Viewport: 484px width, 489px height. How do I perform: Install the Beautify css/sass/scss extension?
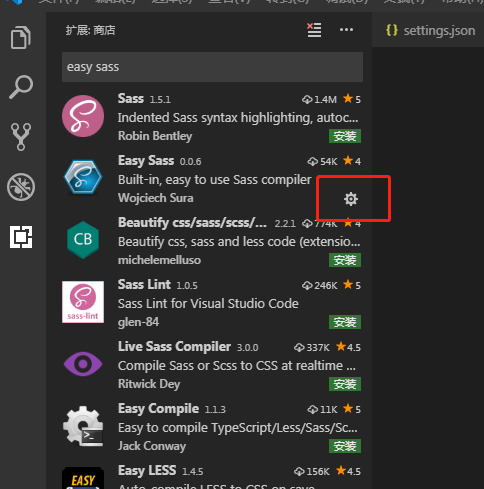[345, 260]
